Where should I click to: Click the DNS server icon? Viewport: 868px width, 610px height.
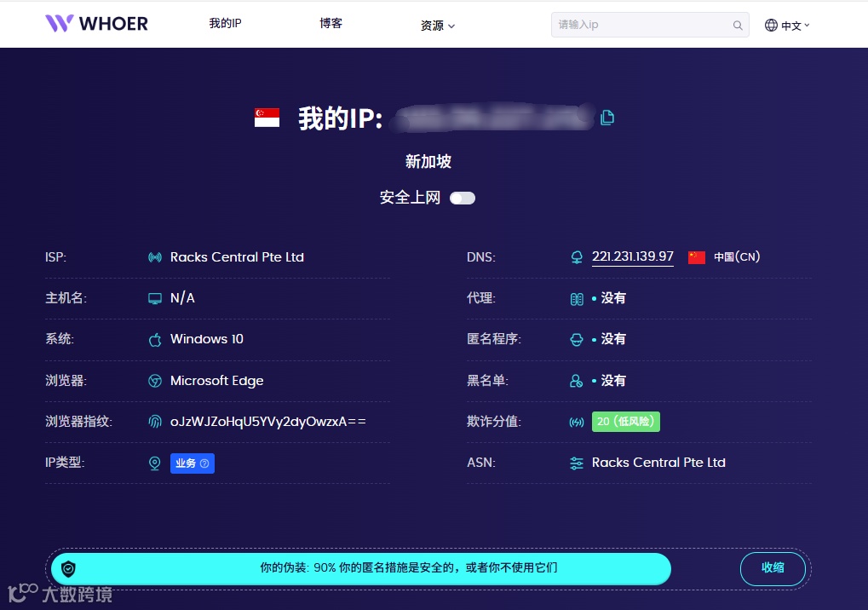(x=577, y=257)
